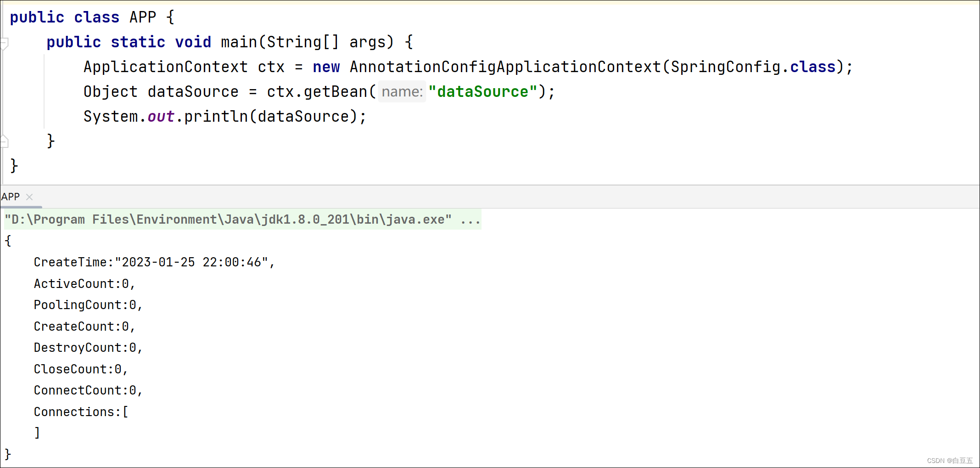The image size is (980, 468).
Task: Click the "name:" parameter hint
Action: (x=402, y=92)
